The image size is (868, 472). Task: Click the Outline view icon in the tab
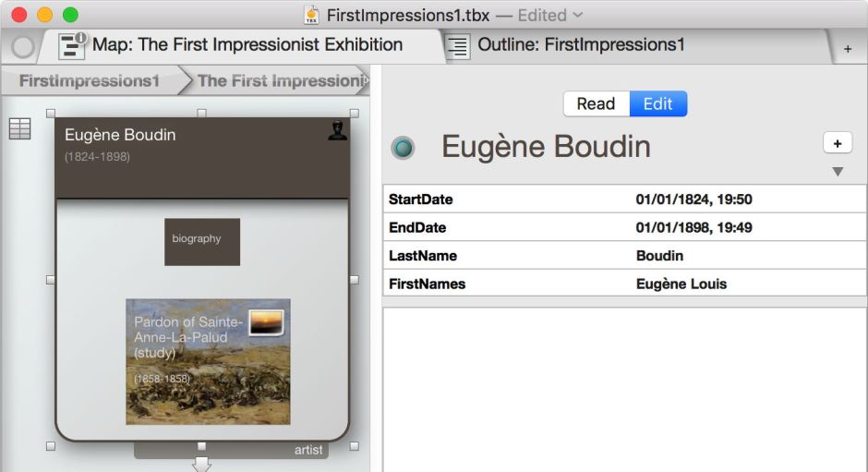point(458,45)
